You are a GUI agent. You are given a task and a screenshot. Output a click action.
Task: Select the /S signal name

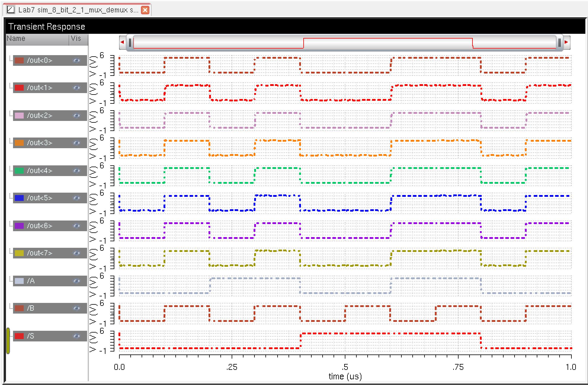pos(31,336)
